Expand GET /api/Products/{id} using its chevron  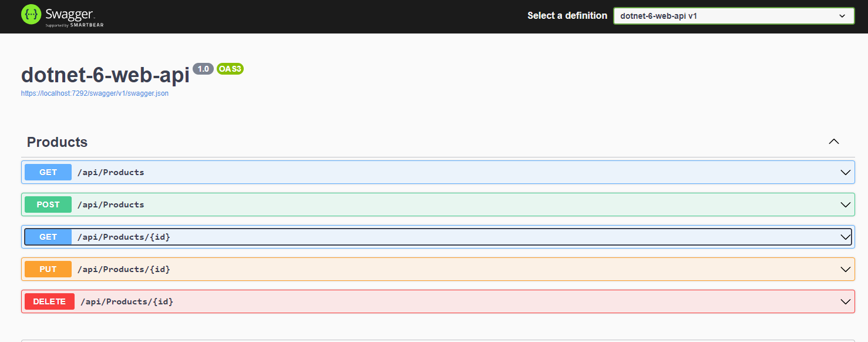[846, 237]
